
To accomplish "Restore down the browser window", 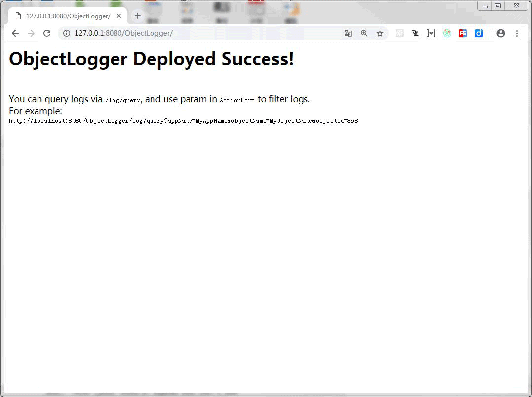I will pos(498,6).
